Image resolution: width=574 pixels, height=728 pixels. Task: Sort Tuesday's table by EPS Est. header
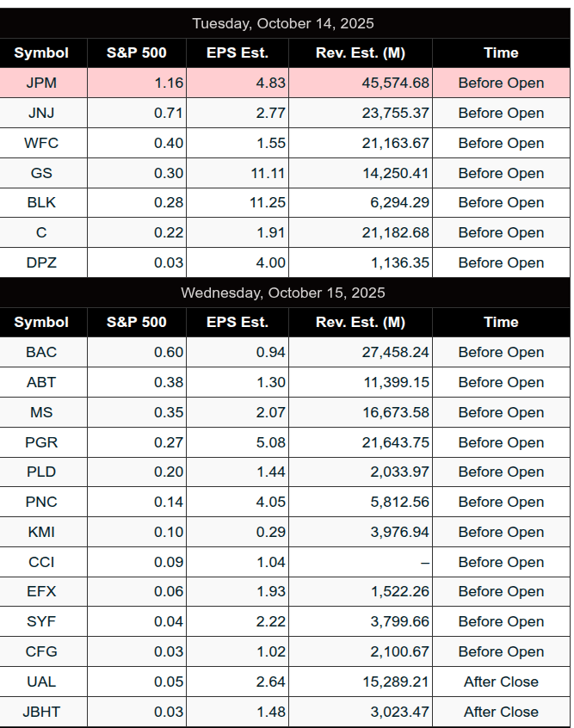[238, 52]
